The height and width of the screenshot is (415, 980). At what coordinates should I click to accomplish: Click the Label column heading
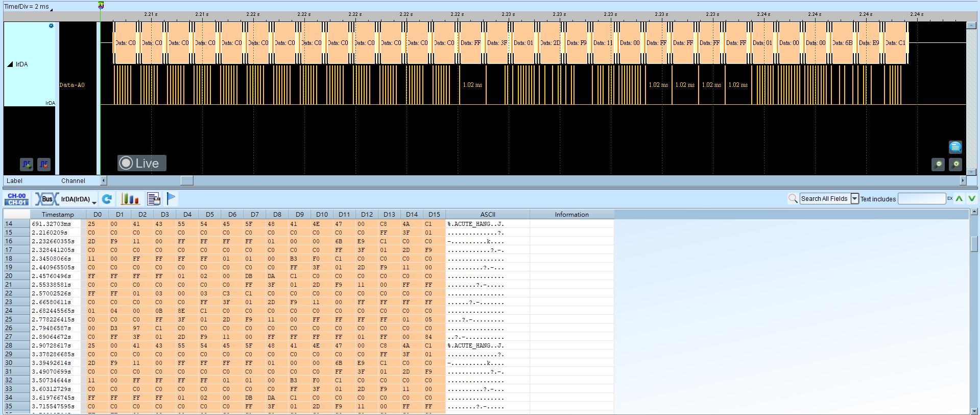(14, 181)
